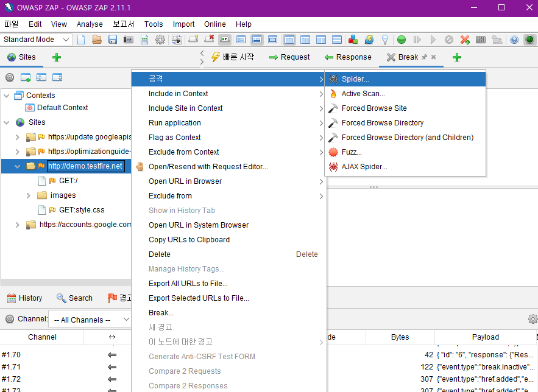
Task: Click the Hide tabs red X icon
Action: (209, 39)
